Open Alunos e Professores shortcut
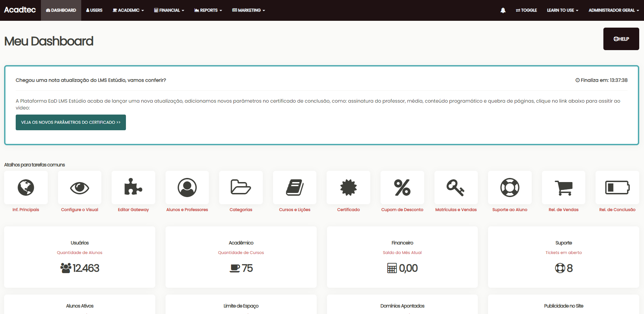644x314 pixels. tap(187, 188)
